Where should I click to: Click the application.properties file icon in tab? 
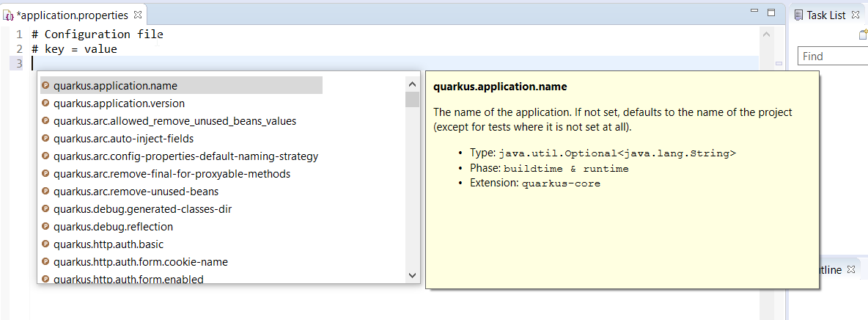coord(8,15)
